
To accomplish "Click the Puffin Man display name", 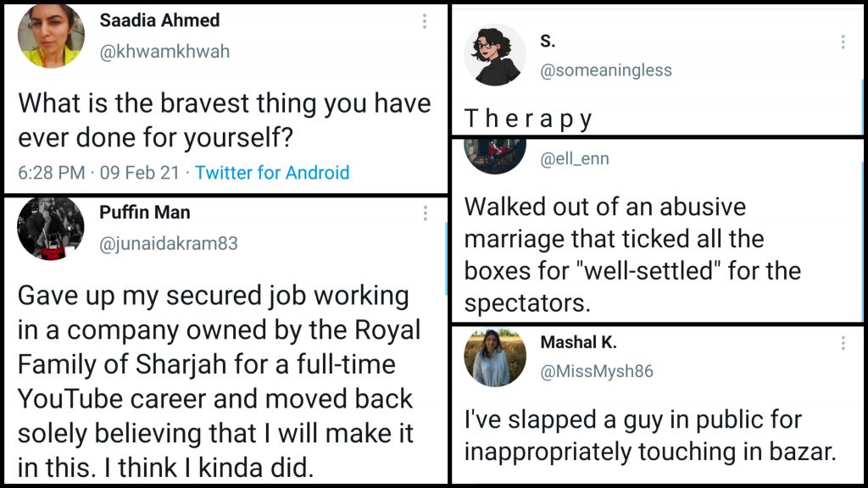I will click(145, 212).
